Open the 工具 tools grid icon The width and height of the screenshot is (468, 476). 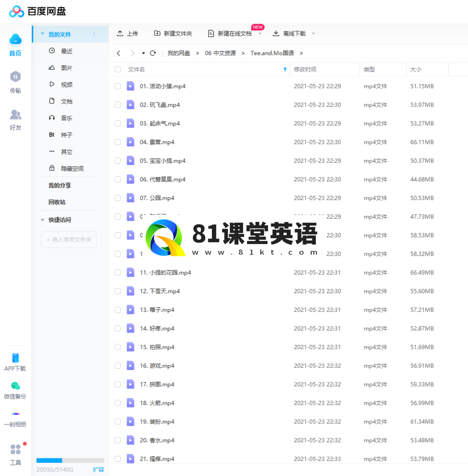[x=15, y=449]
